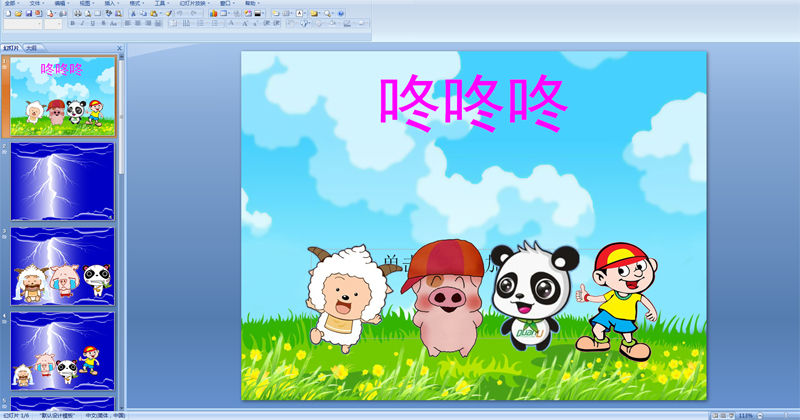Viewport: 800px width, 420px height.
Task: Expand the zoom magnifier dropdown arrow
Action: [334, 14]
